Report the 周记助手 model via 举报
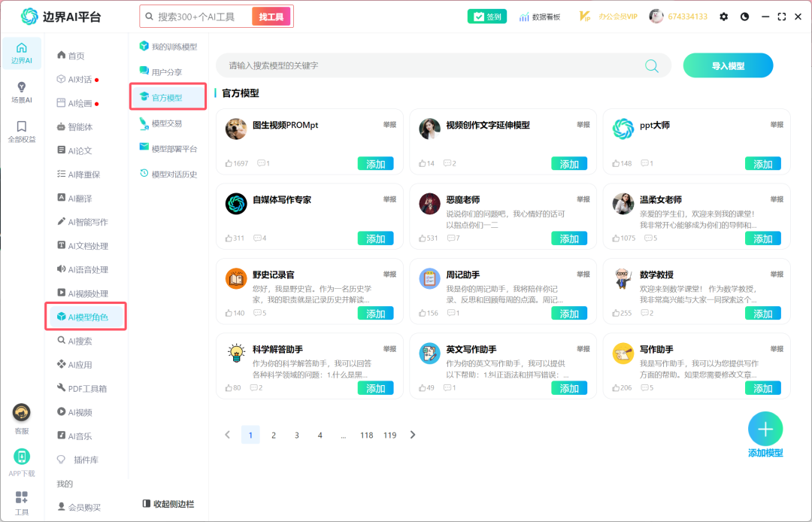The width and height of the screenshot is (812, 522). coord(583,275)
